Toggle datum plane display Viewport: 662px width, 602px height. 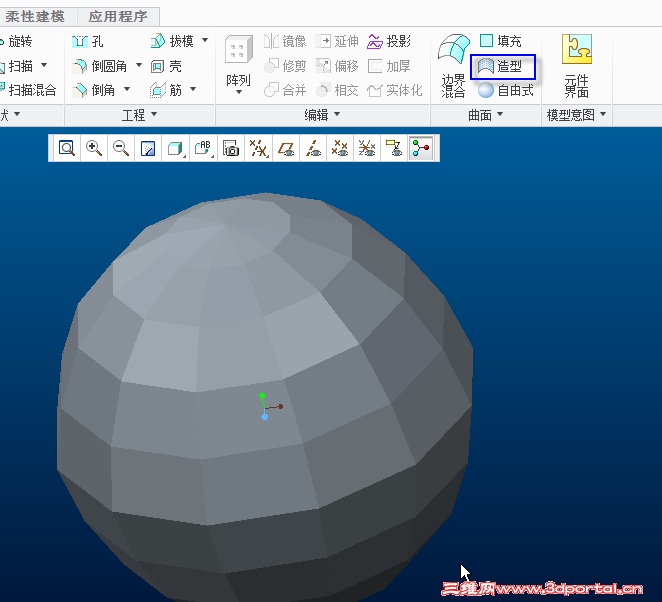[286, 148]
